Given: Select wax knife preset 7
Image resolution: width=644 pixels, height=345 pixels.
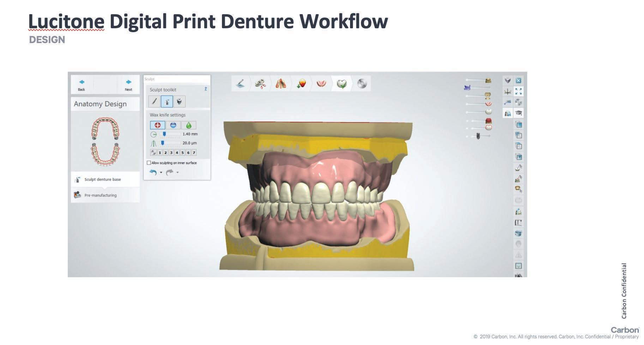Looking at the screenshot, I should [x=194, y=153].
